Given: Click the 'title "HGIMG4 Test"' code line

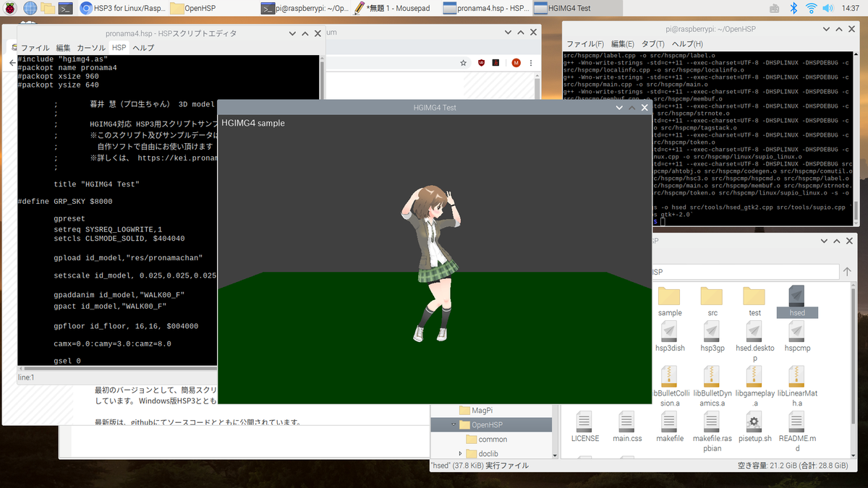Looking at the screenshot, I should pyautogui.click(x=96, y=184).
